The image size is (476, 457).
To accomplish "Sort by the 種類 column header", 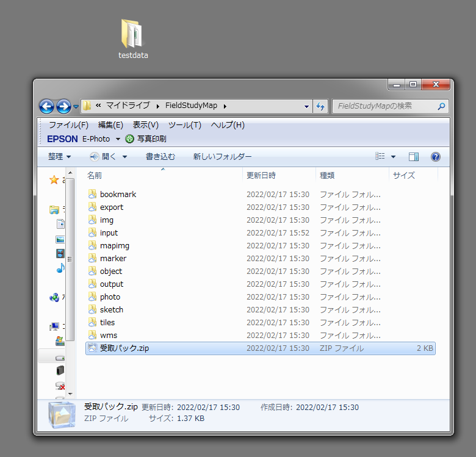I will click(353, 175).
